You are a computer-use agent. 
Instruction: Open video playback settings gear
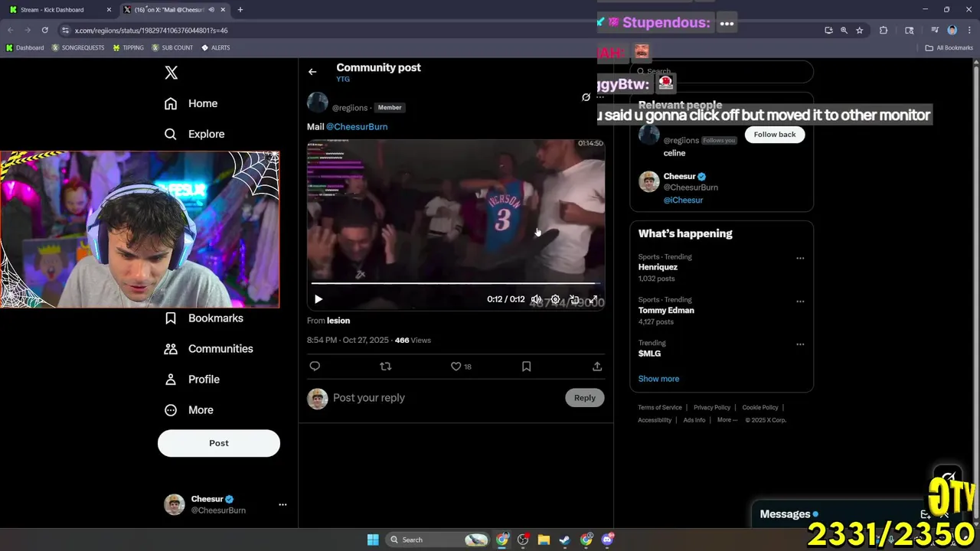555,299
